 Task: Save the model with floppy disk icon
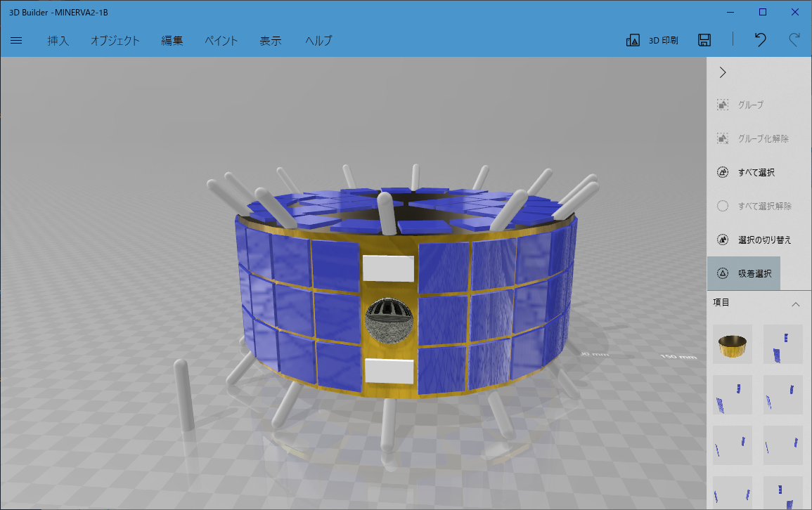(704, 40)
